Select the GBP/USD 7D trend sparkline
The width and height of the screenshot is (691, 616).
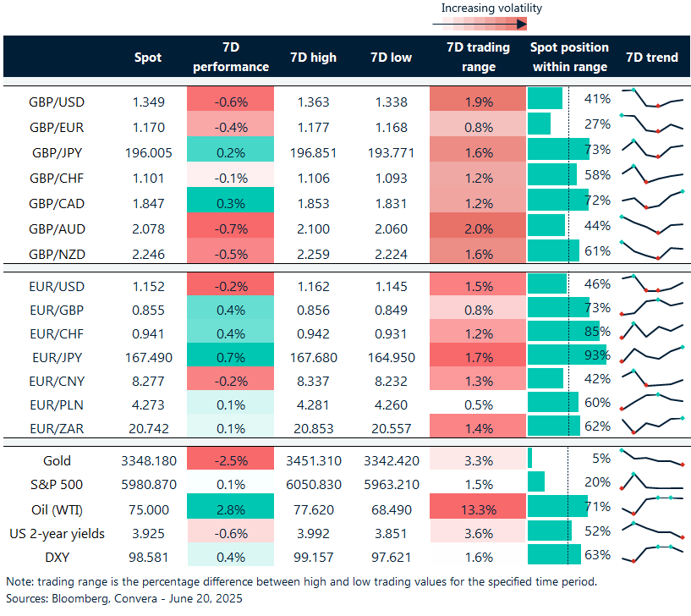[651, 97]
